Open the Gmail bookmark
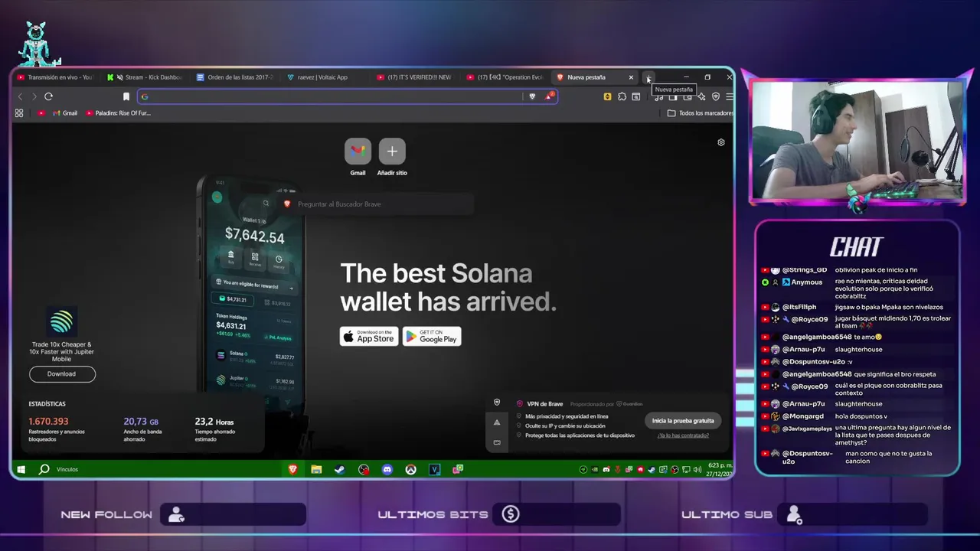The height and width of the screenshot is (551, 980). 65,113
